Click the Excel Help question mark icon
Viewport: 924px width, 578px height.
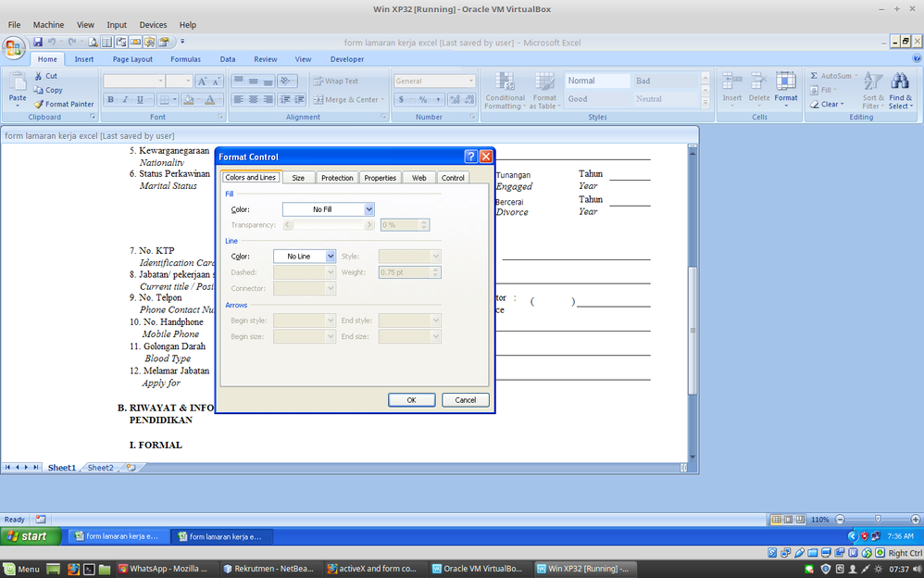(x=917, y=58)
